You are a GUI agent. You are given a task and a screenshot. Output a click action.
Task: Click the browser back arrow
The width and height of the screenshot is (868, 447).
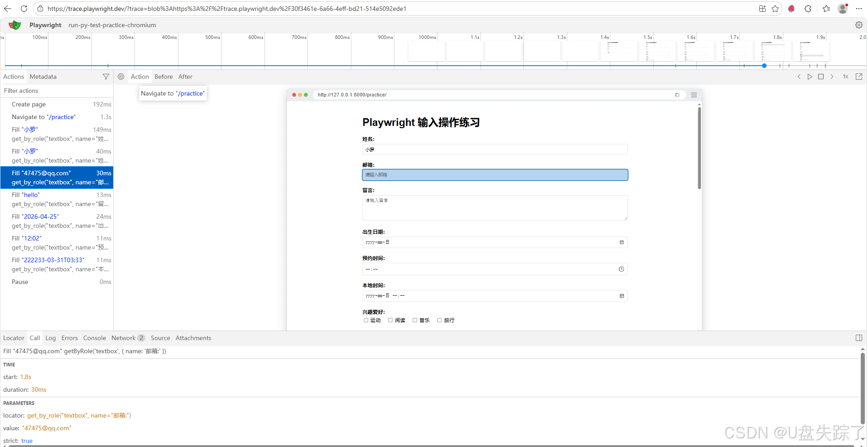coord(8,9)
